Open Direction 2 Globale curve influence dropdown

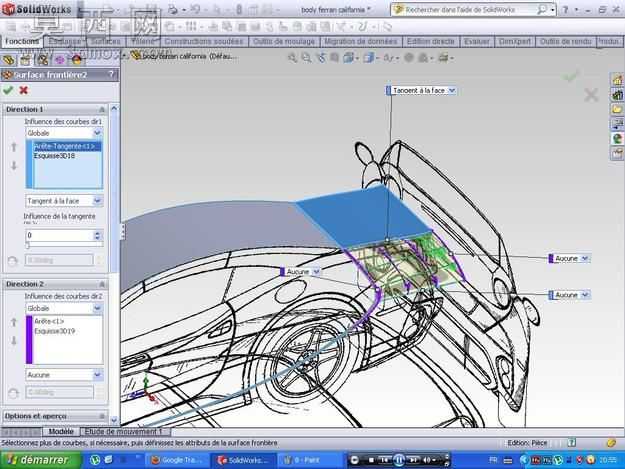tap(97, 308)
